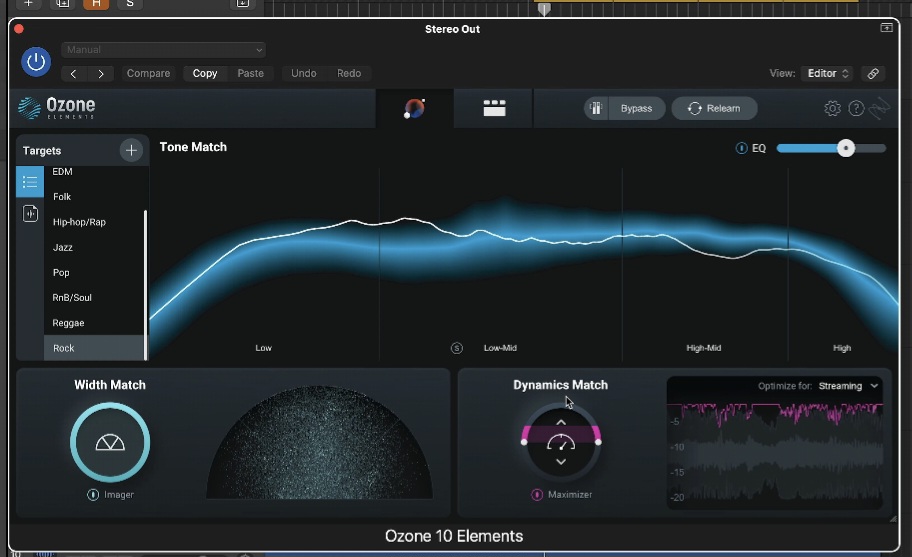Viewport: 912px width, 557px height.
Task: Open the Master Assistant view tab
Action: [415, 108]
